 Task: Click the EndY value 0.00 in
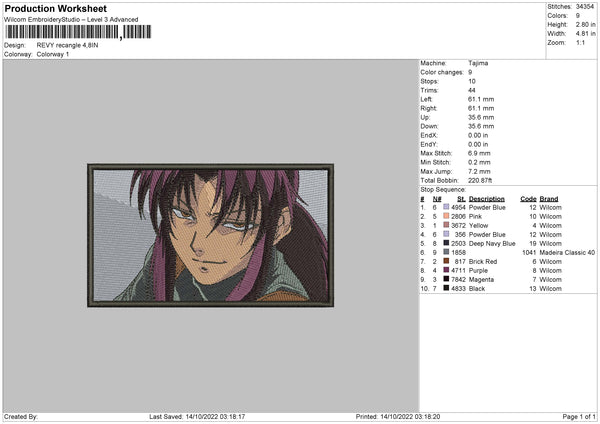(x=478, y=144)
